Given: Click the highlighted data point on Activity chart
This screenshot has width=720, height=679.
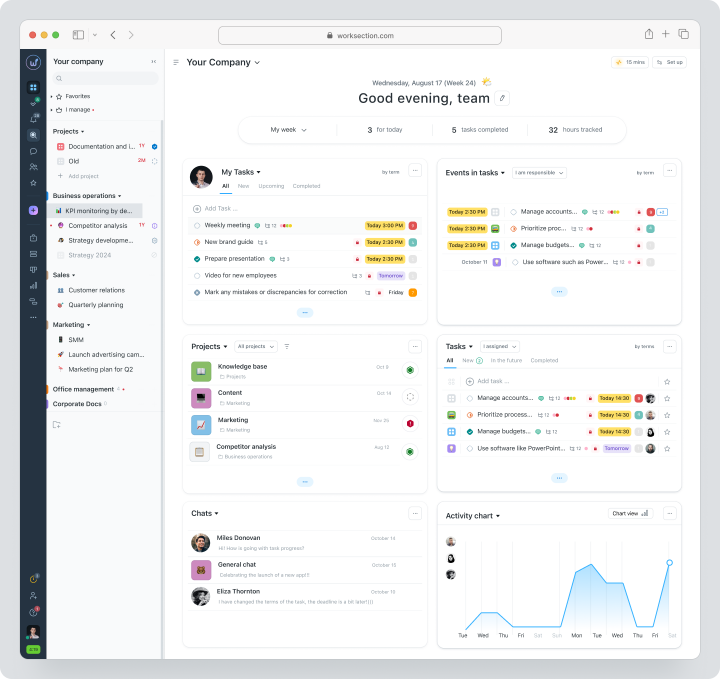Looking at the screenshot, I should 669,562.
